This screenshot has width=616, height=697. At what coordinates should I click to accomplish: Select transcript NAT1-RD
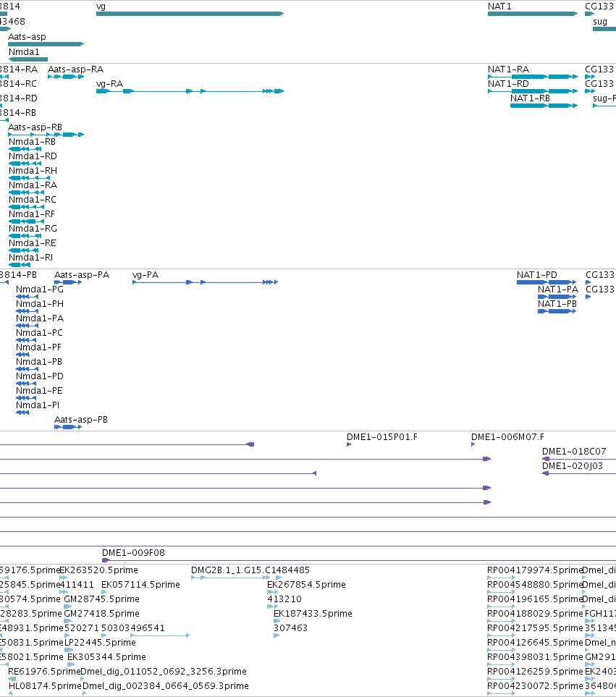pyautogui.click(x=533, y=91)
